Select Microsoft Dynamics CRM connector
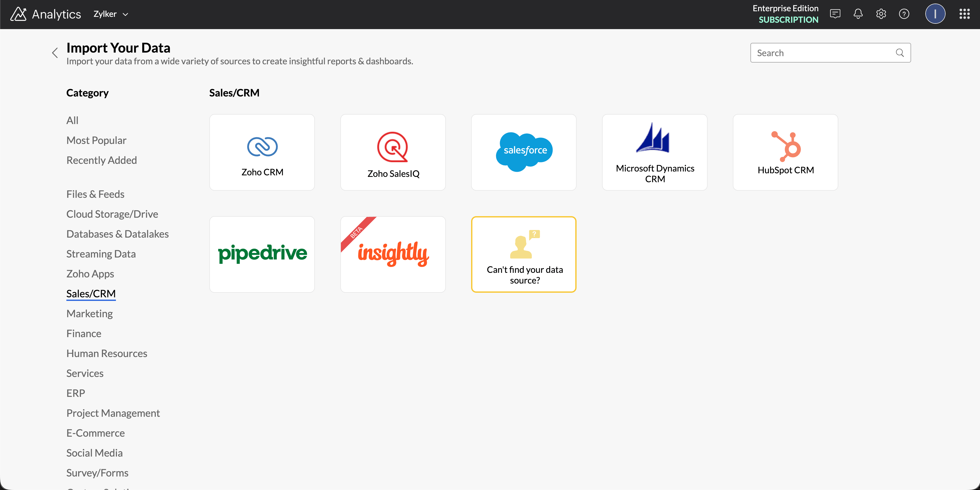980x490 pixels. pos(654,152)
